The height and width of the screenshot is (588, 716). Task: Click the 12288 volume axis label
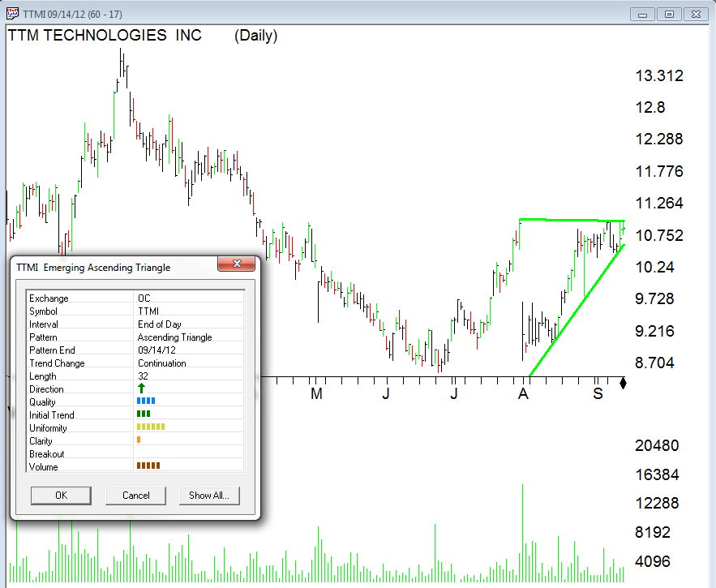click(x=657, y=504)
